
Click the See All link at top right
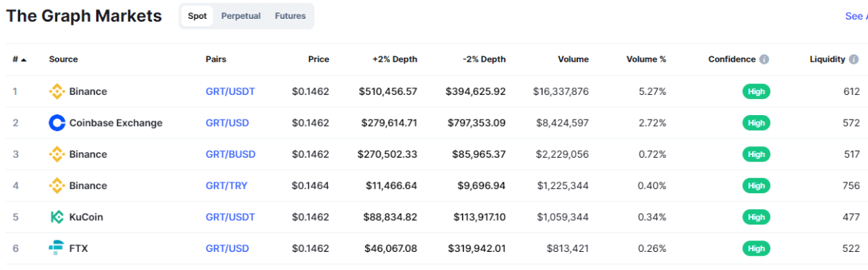pos(856,16)
